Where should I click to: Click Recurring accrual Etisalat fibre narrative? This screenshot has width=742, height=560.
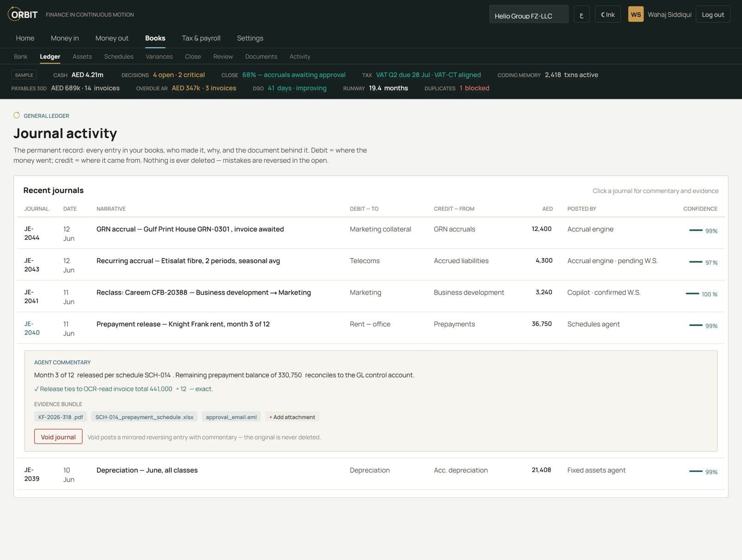[x=188, y=261]
